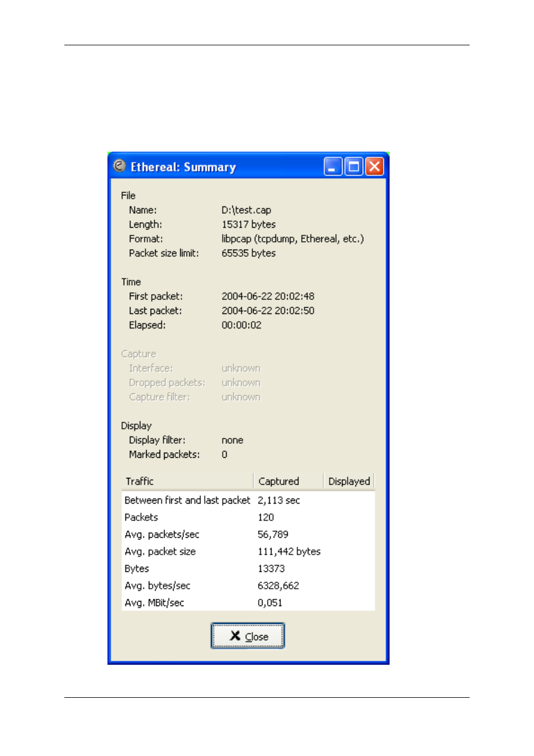Click the Display filter value 'none'
The height and width of the screenshot is (756, 534).
[x=232, y=440]
